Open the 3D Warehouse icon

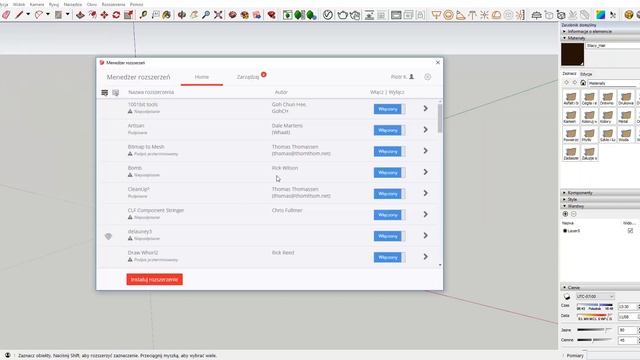(233, 15)
